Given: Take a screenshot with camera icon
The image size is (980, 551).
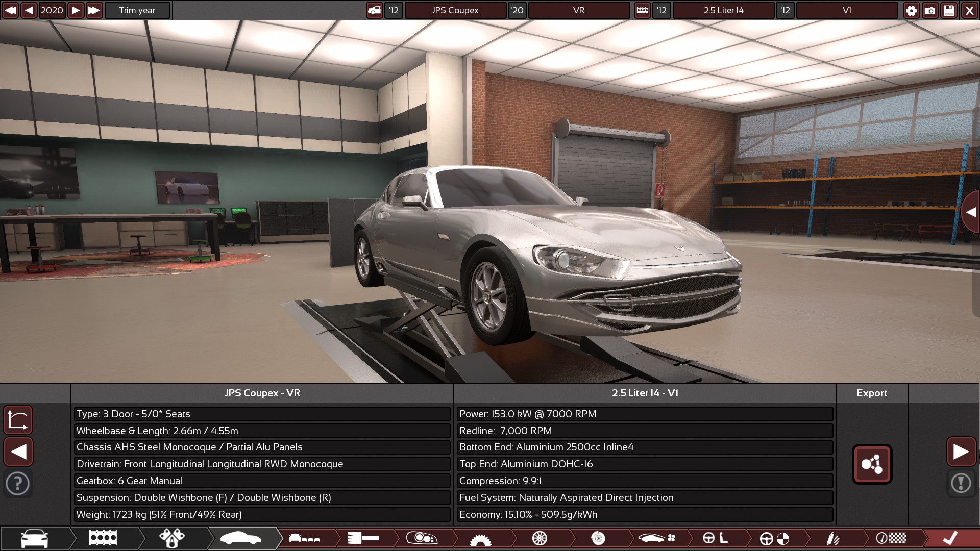Looking at the screenshot, I should click(930, 10).
